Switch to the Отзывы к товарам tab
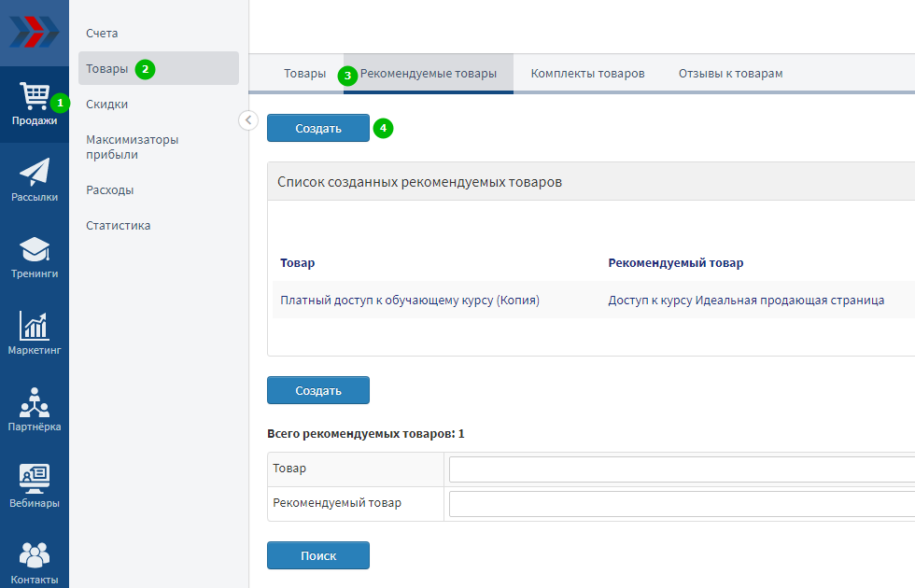This screenshot has width=915, height=588. click(x=730, y=74)
